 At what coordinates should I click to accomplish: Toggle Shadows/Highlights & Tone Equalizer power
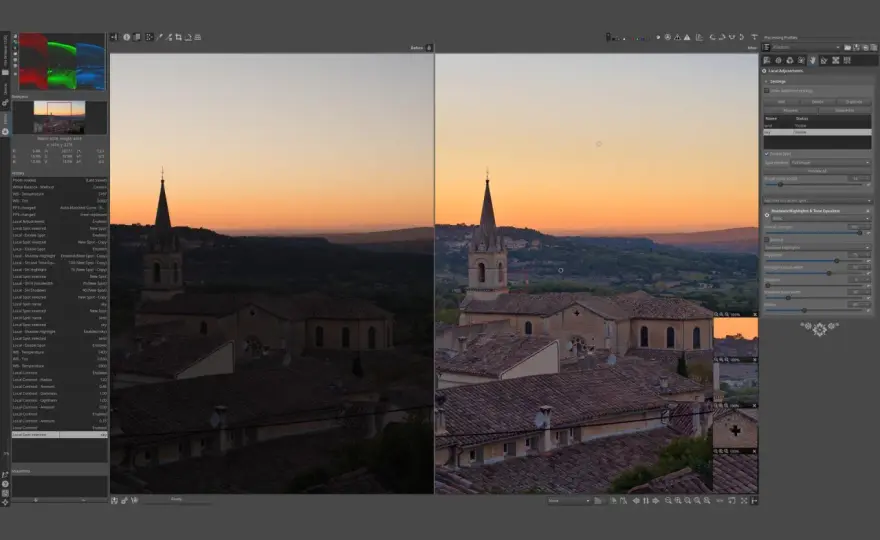click(767, 214)
